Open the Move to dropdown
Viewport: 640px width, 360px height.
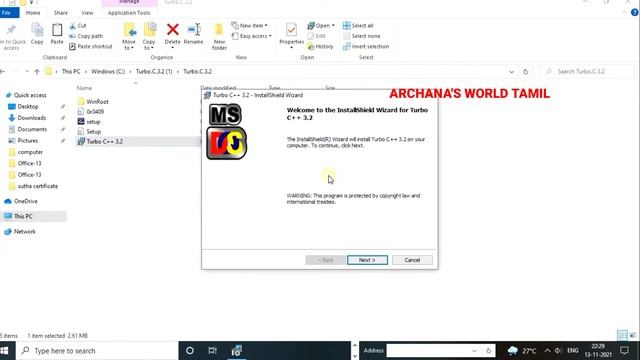pyautogui.click(x=129, y=36)
